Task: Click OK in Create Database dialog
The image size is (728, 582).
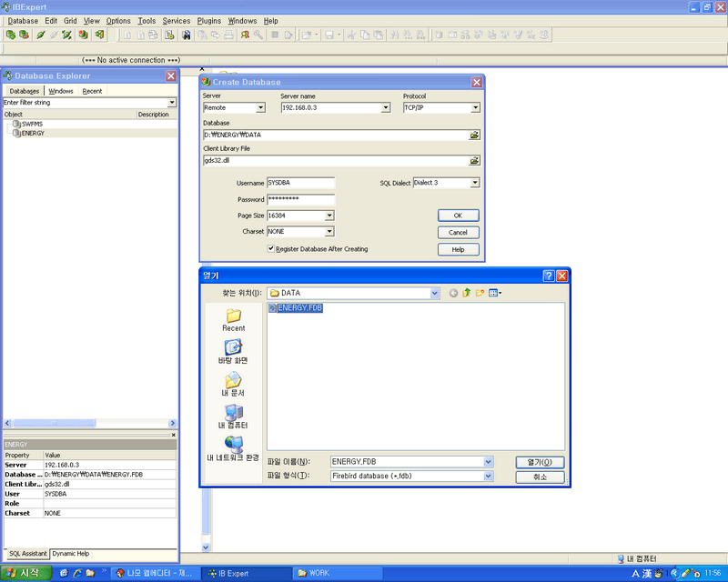Action: tap(459, 216)
